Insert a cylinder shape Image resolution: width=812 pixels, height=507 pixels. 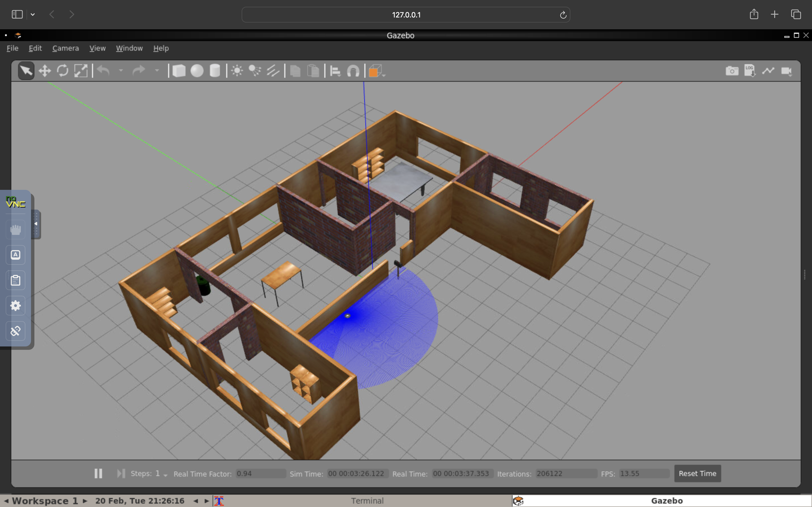click(x=215, y=71)
